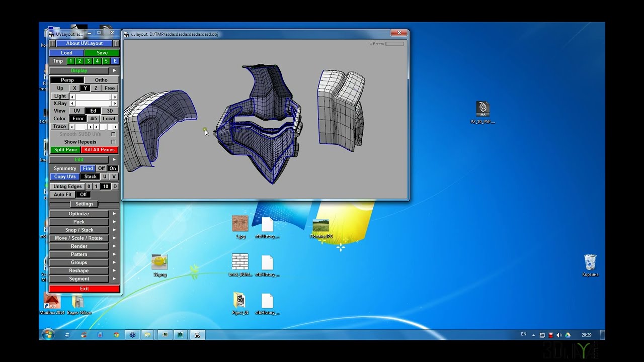The height and width of the screenshot is (362, 644).
Task: Expand the Optimize panel arrow
Action: pos(114,214)
